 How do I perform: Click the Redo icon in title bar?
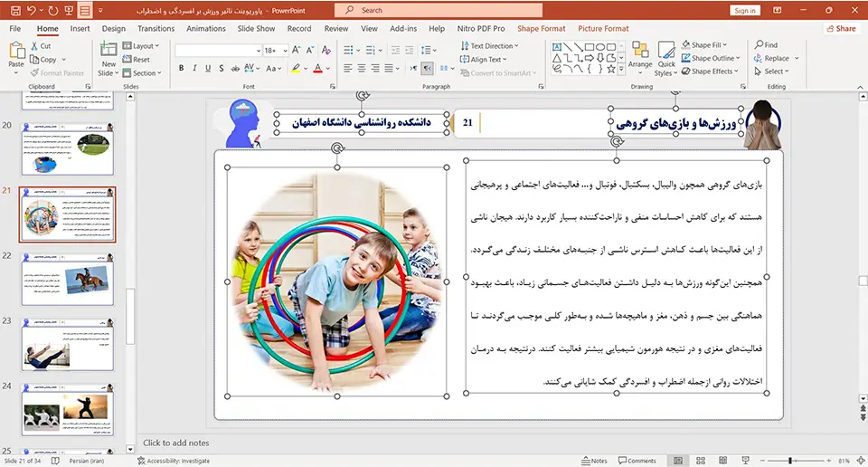(52, 11)
